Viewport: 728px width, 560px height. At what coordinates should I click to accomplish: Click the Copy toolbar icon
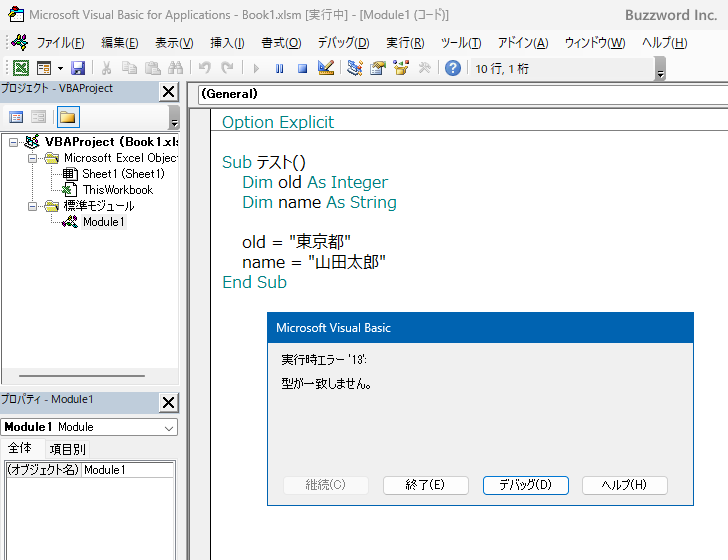129,68
